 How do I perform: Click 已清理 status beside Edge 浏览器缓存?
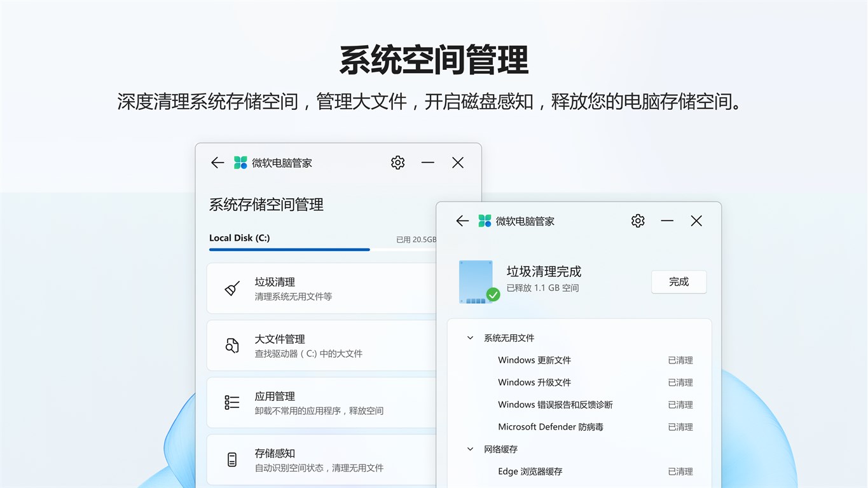680,471
